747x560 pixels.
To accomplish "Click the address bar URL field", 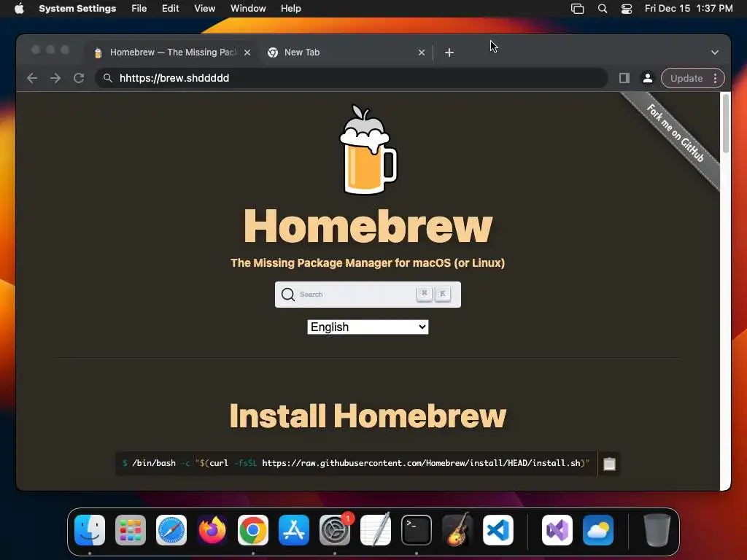I will click(x=352, y=78).
